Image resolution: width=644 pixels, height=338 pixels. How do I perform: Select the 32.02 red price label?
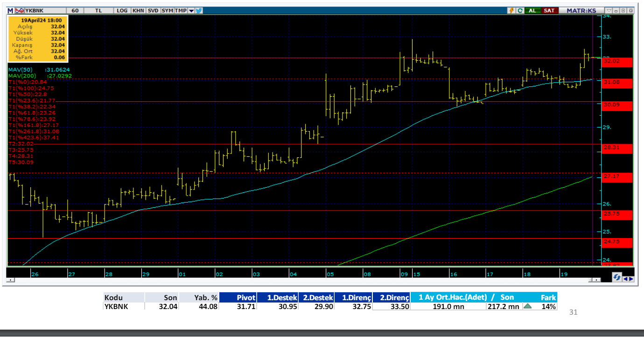click(617, 62)
